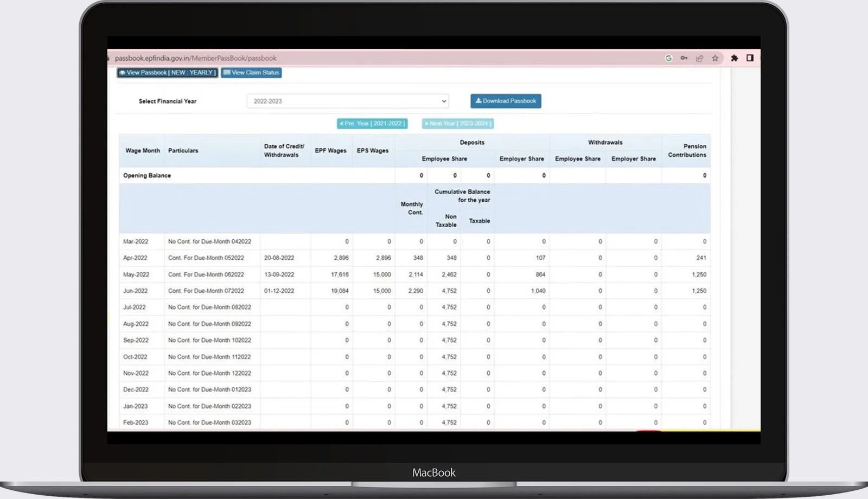Click the Withdrawals column group header
868x499 pixels.
(x=605, y=143)
